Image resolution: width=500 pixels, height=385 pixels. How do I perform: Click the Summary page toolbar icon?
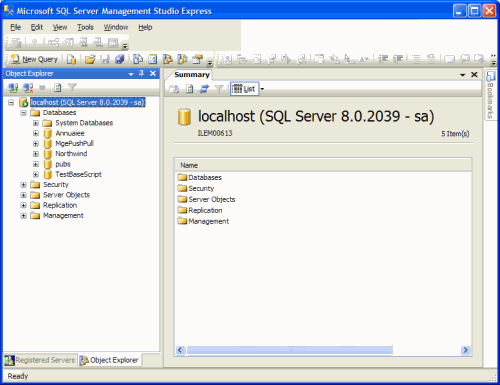click(153, 59)
